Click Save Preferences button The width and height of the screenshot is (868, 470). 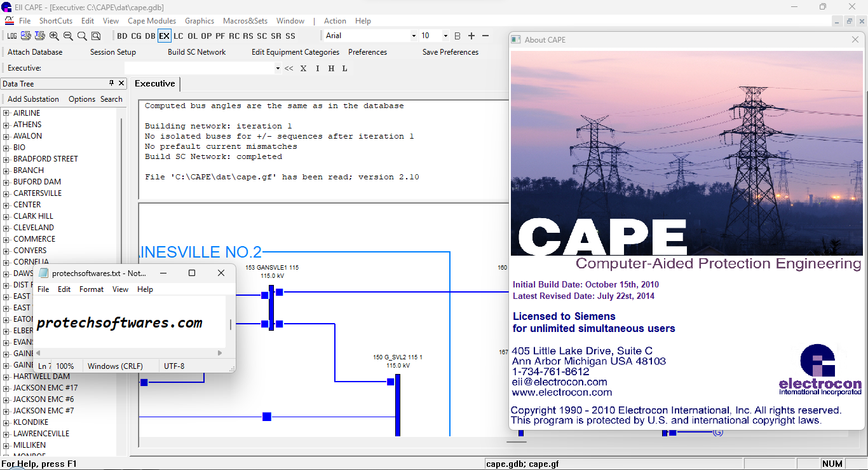click(451, 52)
